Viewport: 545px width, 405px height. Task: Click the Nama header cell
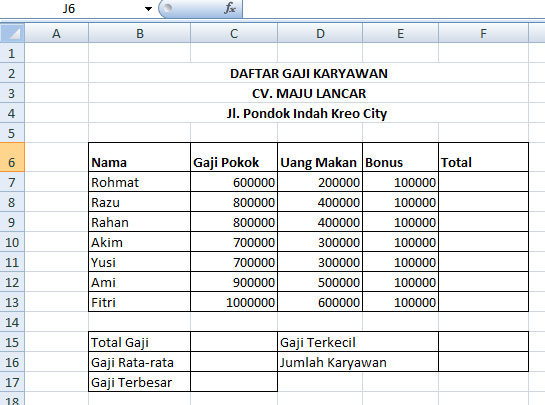(x=139, y=157)
